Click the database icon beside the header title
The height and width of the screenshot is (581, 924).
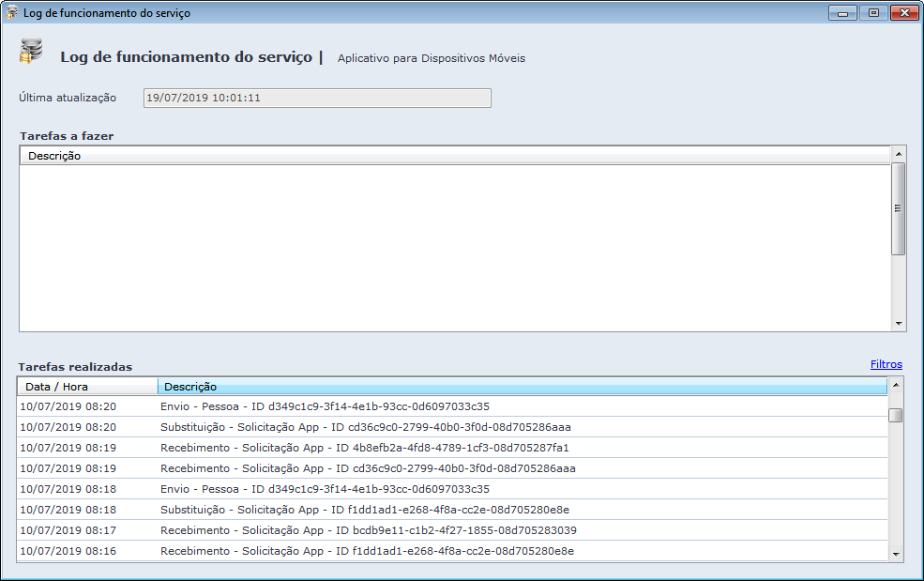tap(31, 52)
